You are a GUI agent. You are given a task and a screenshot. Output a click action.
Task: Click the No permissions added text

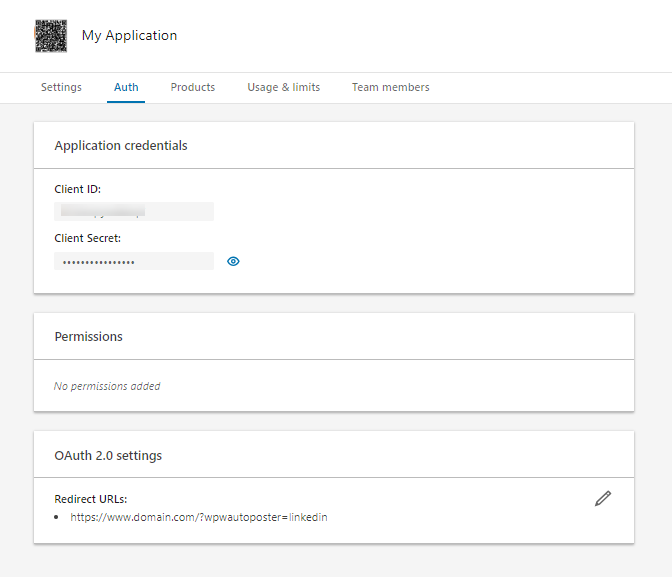point(107,386)
